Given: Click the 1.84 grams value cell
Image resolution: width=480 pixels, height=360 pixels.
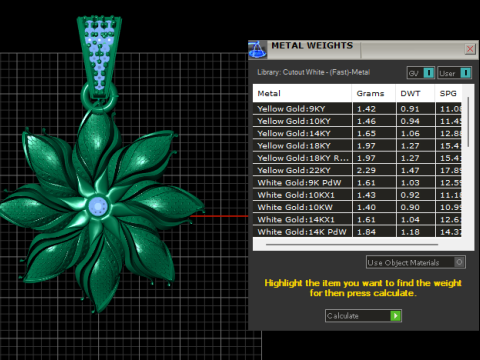Looking at the screenshot, I should [x=374, y=232].
